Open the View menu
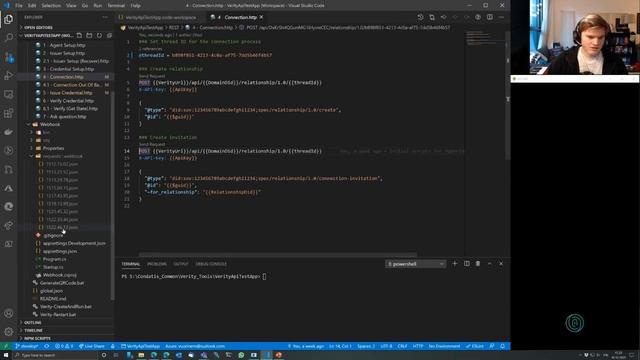 click(x=71, y=6)
